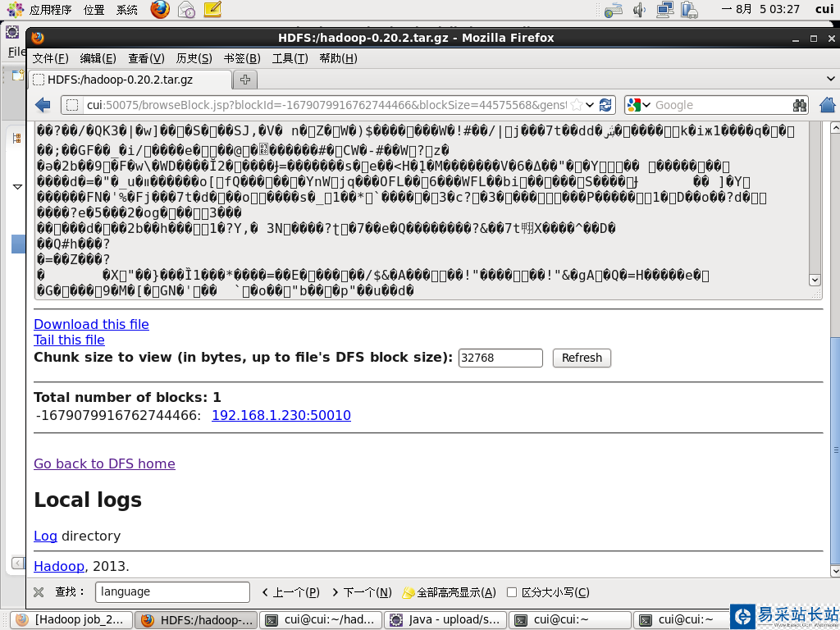Click the cui username in top panel

click(x=824, y=9)
